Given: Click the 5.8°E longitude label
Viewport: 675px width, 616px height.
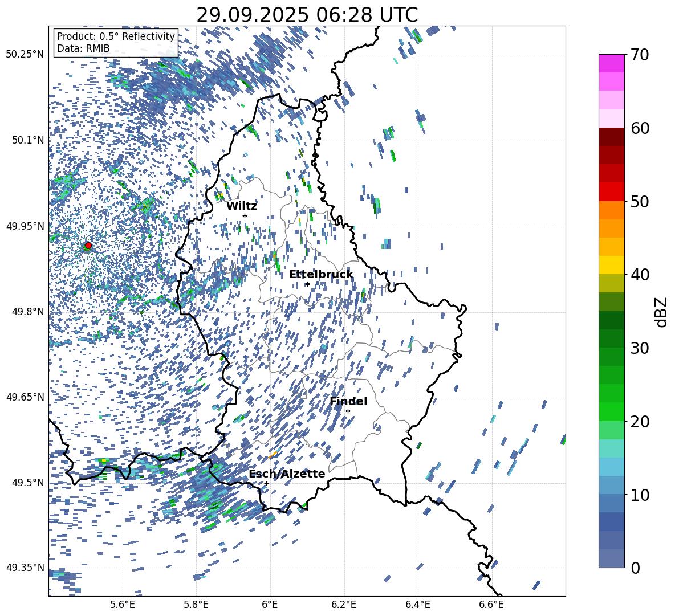Looking at the screenshot, I should click(196, 605).
